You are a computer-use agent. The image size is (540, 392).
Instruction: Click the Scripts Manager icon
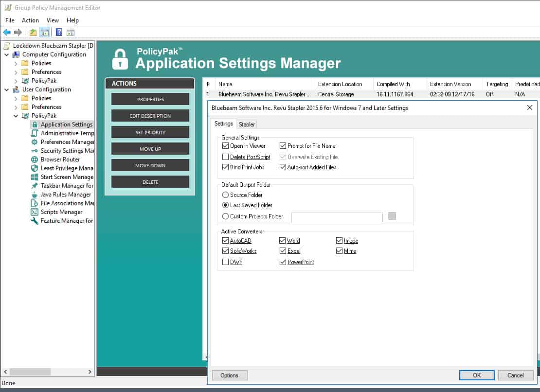pos(35,212)
